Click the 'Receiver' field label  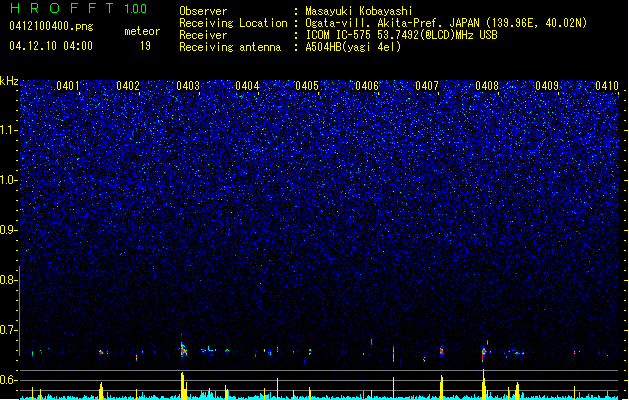point(203,35)
